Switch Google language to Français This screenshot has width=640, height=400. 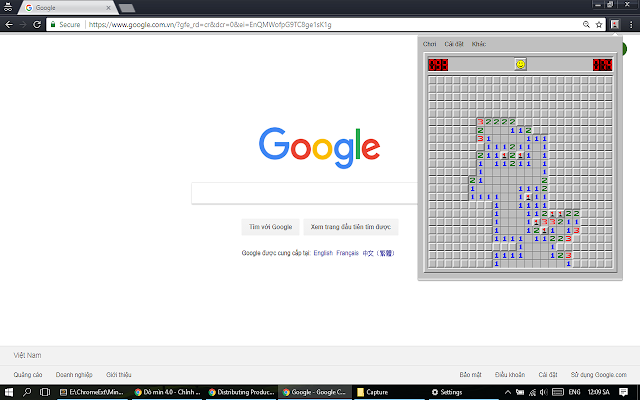click(347, 253)
